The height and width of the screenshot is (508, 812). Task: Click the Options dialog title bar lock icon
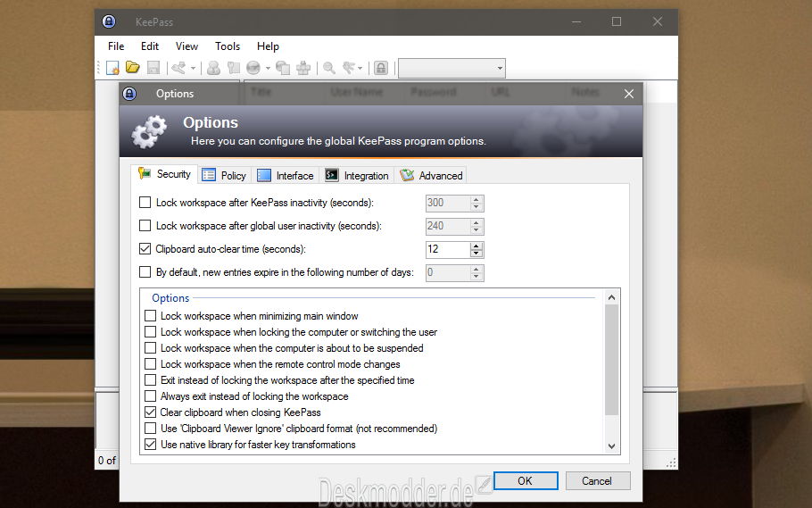(129, 94)
